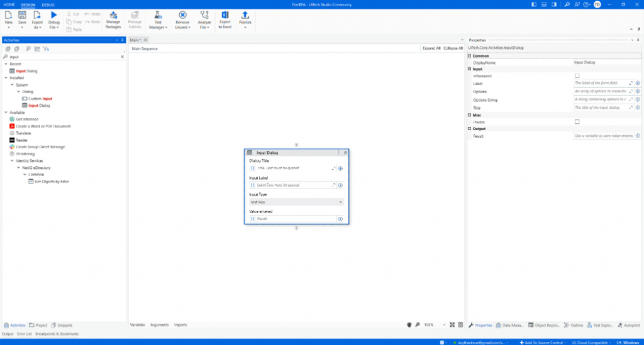Open the three-dot menu on the Input Dialog card
Screen dimensions: 644x345
pyautogui.click(x=339, y=153)
